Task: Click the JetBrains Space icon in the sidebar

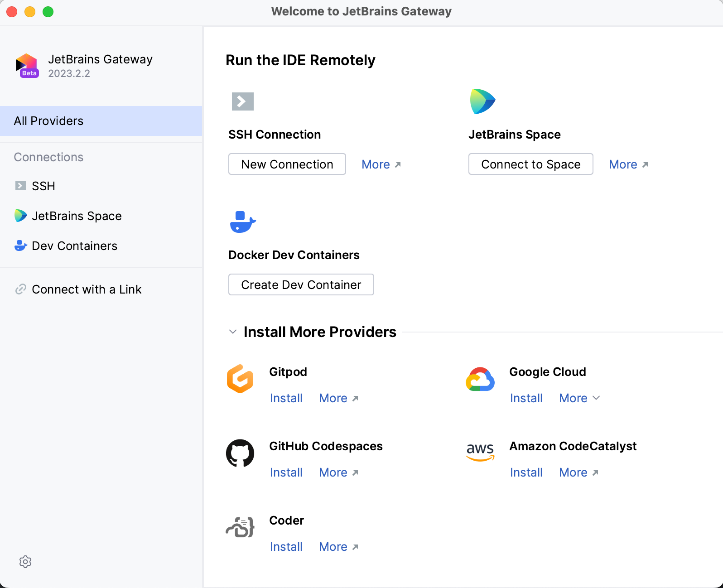Action: point(21,216)
